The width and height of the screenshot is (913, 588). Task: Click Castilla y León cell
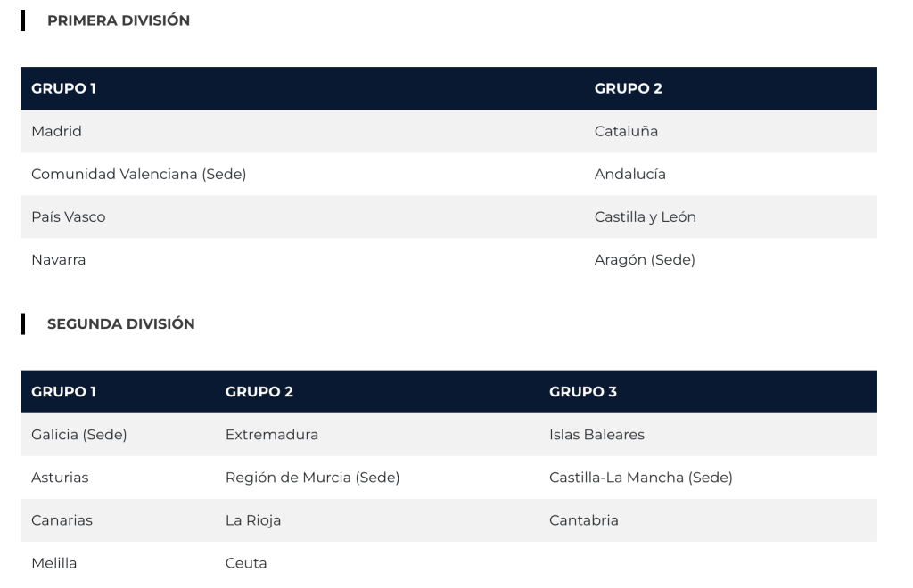[x=645, y=216]
